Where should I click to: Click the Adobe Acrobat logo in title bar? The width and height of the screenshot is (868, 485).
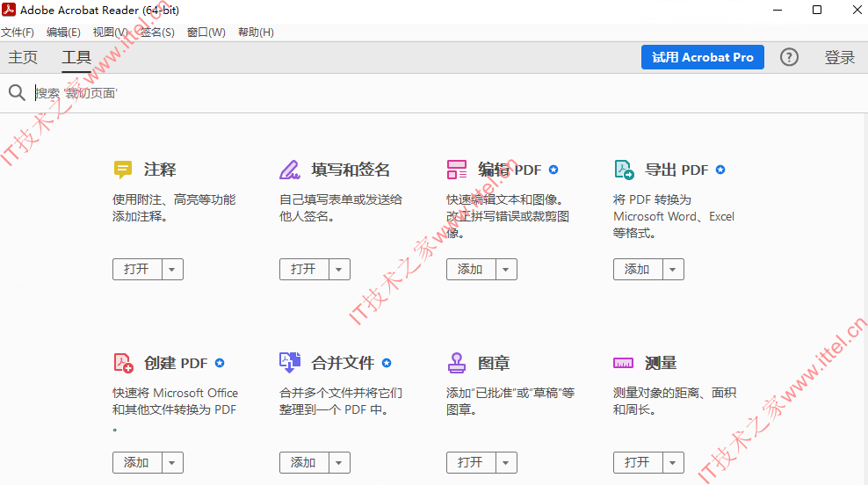(x=9, y=10)
